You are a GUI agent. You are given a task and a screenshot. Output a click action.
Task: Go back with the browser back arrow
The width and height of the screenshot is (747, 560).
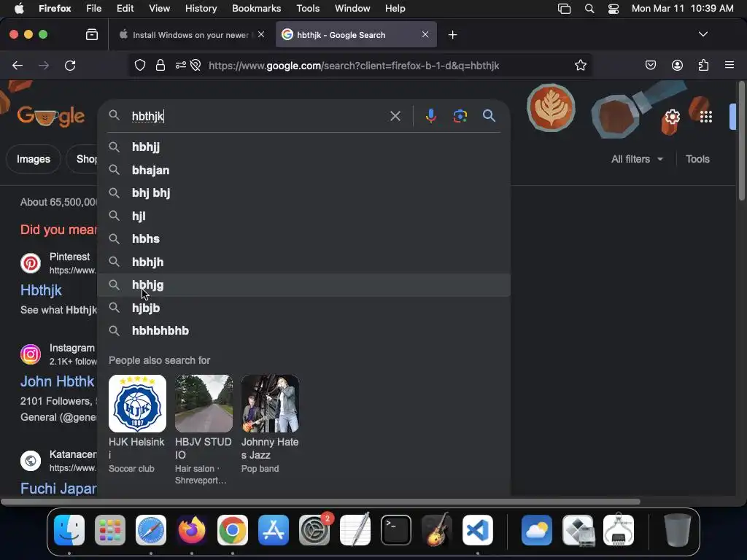pos(18,66)
